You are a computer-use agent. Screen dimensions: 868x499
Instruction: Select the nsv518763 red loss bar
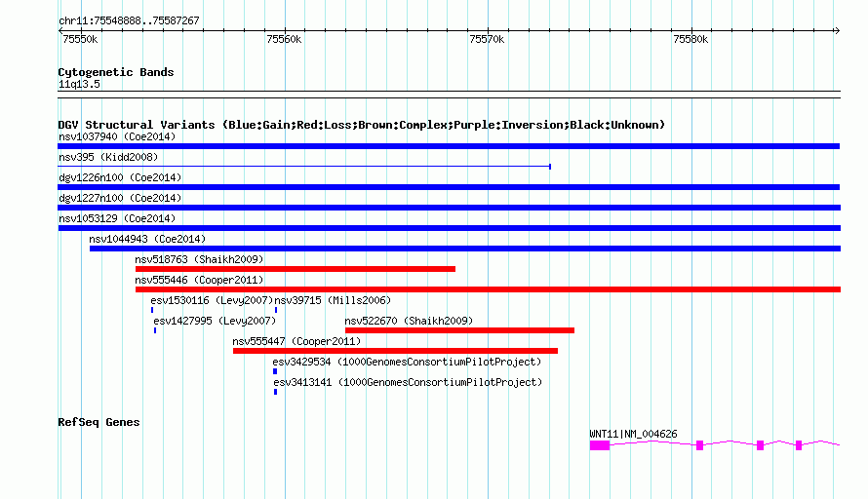(296, 269)
